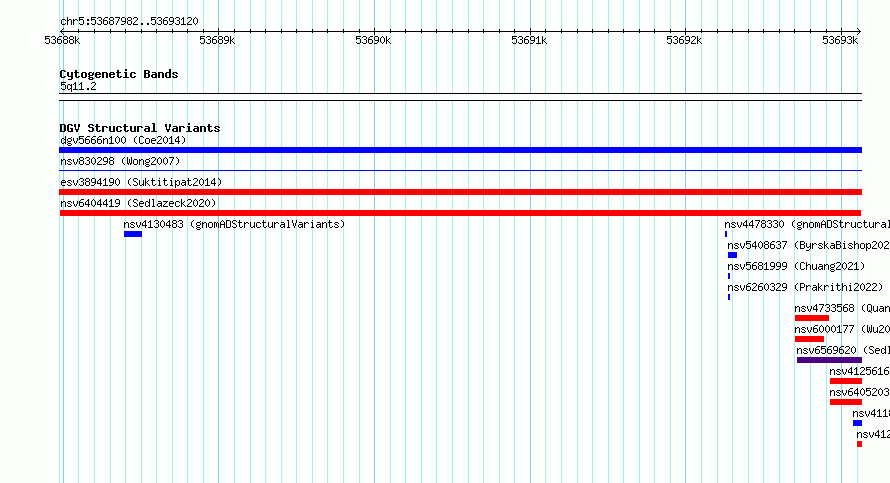Open the nsv830298 (Wong2007) label
890x483 pixels.
120,161
